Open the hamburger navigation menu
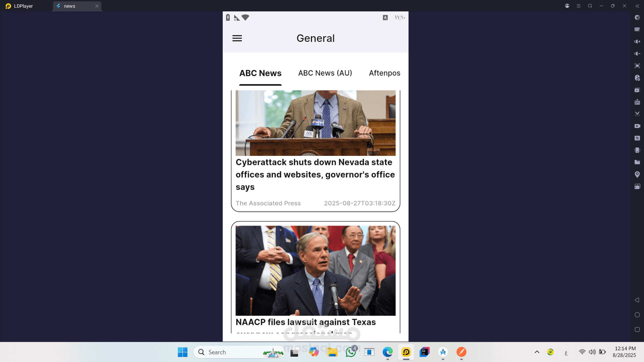The width and height of the screenshot is (644, 362). [237, 38]
